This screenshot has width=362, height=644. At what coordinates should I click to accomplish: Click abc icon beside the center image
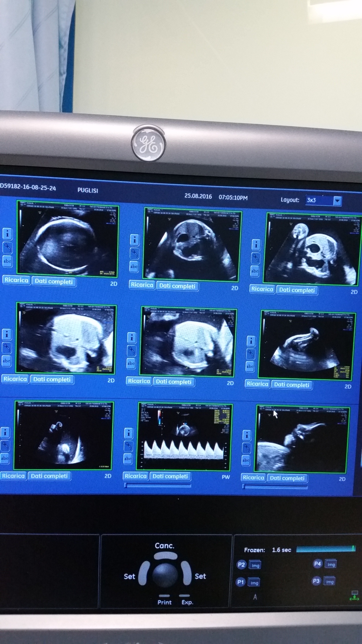tap(131, 363)
